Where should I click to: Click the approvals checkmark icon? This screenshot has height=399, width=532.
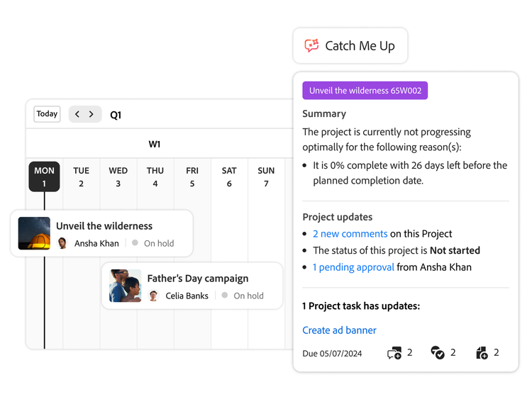[x=438, y=353]
